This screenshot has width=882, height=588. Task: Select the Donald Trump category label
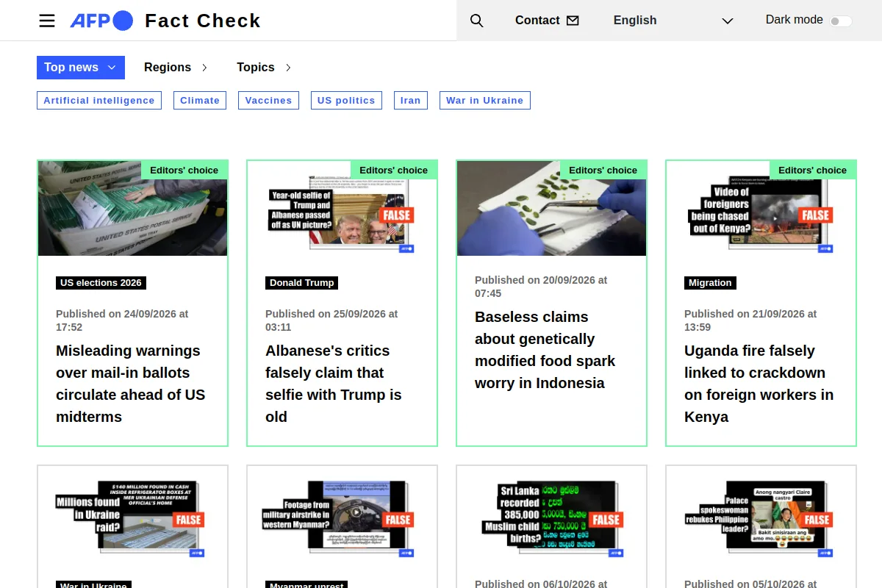(302, 283)
